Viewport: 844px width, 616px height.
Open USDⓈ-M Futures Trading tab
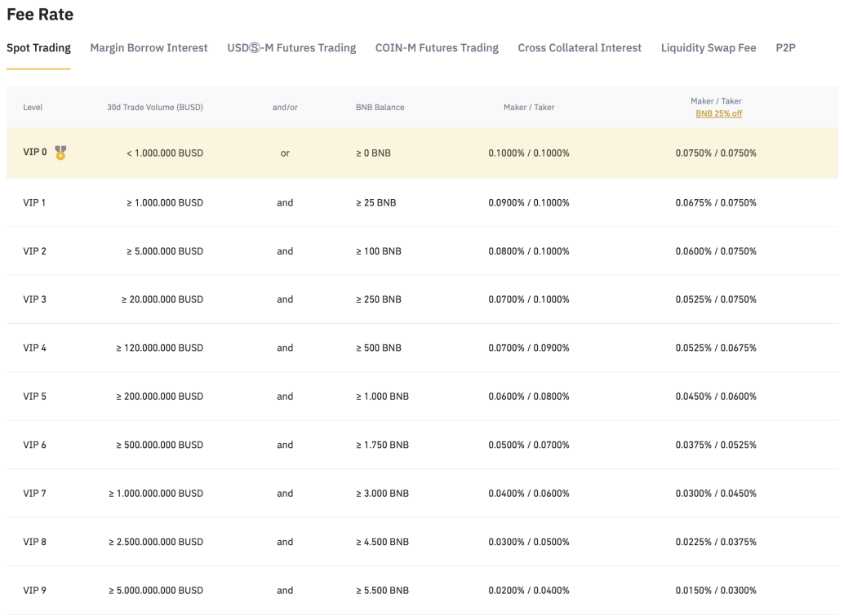pyautogui.click(x=291, y=48)
